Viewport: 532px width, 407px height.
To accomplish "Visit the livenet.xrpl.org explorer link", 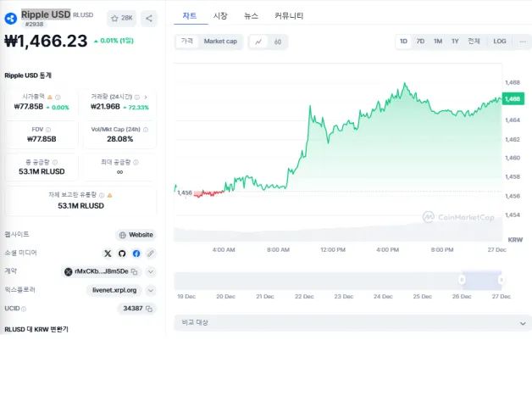I will pyautogui.click(x=114, y=291).
